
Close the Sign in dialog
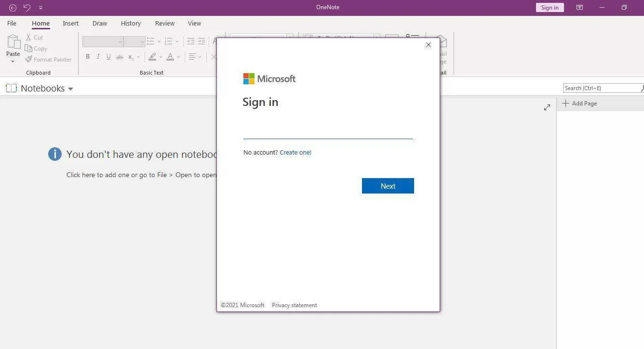(x=429, y=45)
